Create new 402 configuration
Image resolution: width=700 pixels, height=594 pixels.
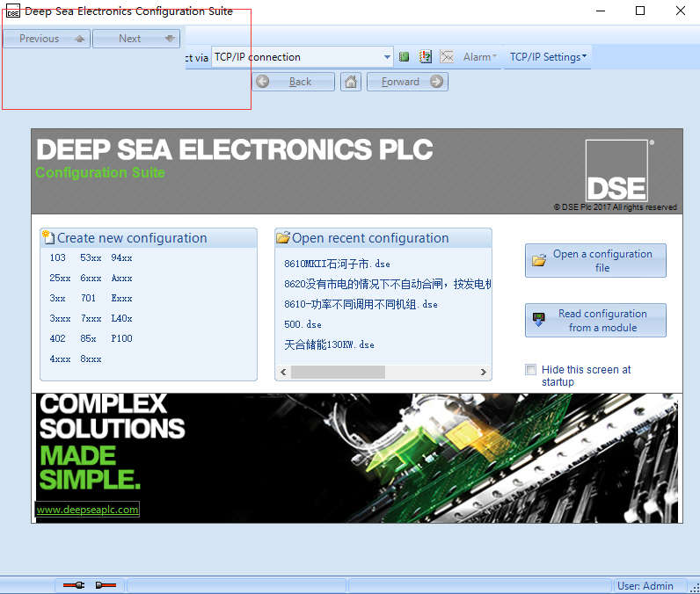[x=57, y=338]
